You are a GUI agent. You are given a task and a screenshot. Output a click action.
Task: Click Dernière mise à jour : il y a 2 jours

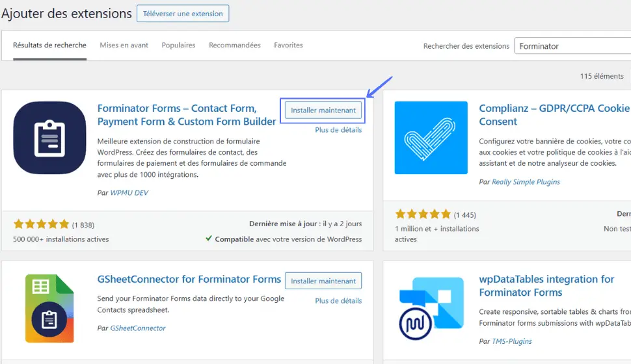point(305,224)
